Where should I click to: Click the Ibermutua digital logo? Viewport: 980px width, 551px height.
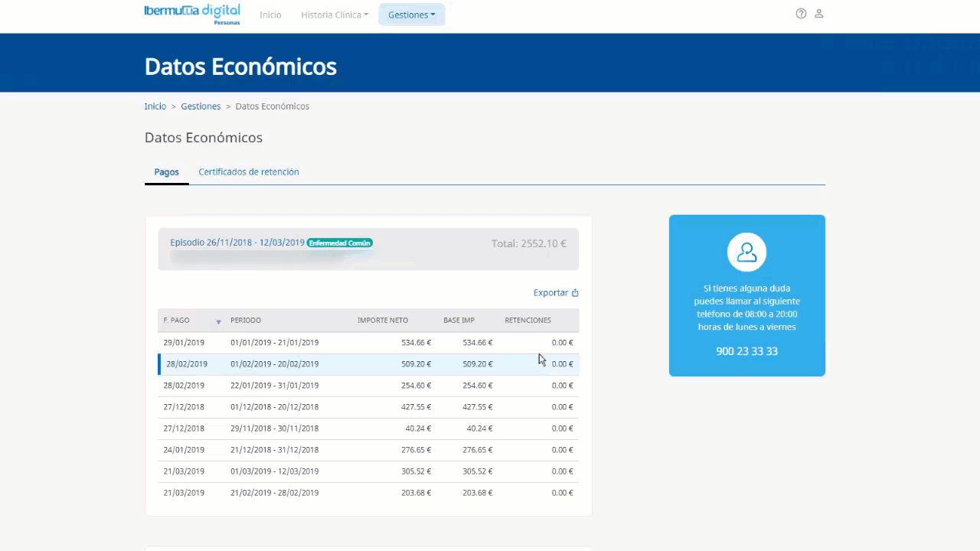click(192, 13)
